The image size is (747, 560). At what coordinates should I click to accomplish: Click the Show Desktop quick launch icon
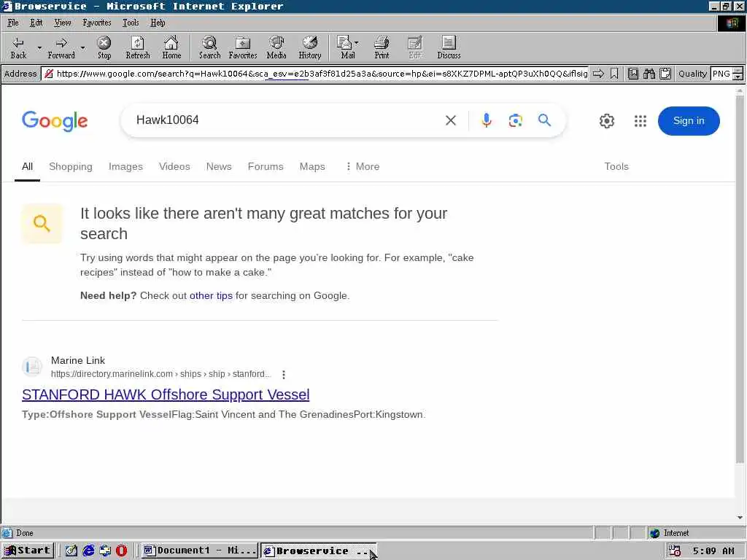click(71, 551)
